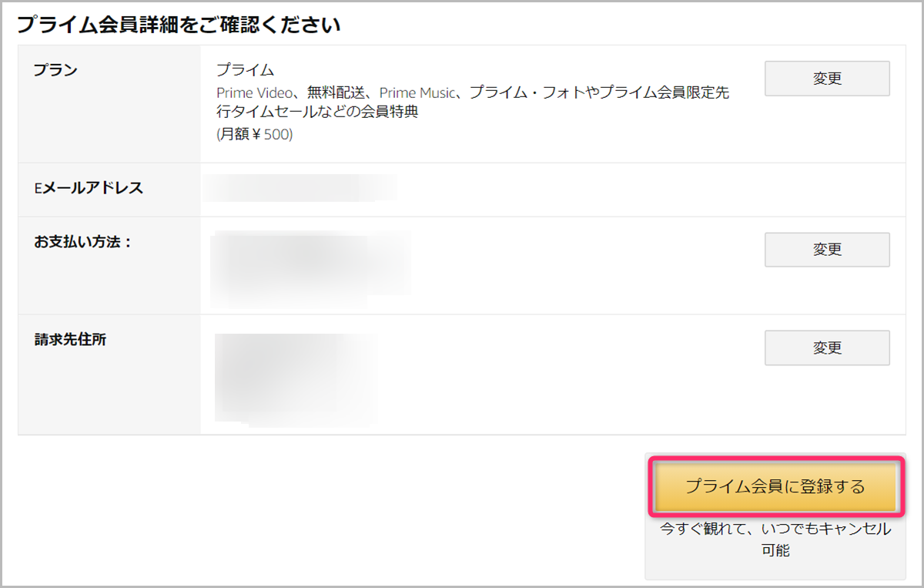Click the blurred billing address details
The image size is (924, 588).
296,379
